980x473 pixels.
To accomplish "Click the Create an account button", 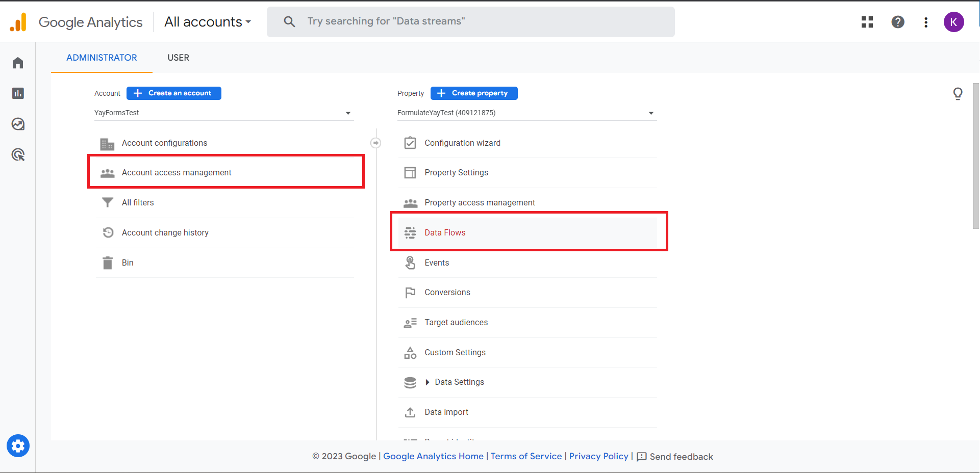I will point(173,93).
